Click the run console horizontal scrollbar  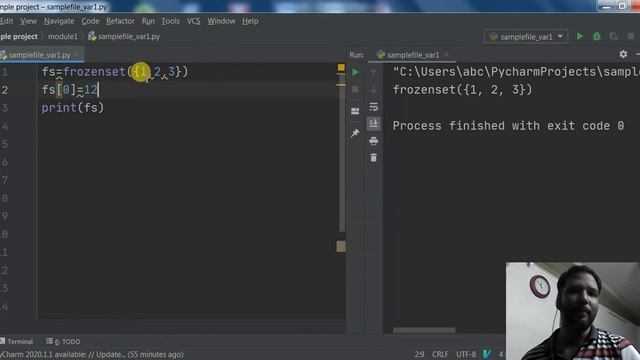[x=424, y=330]
